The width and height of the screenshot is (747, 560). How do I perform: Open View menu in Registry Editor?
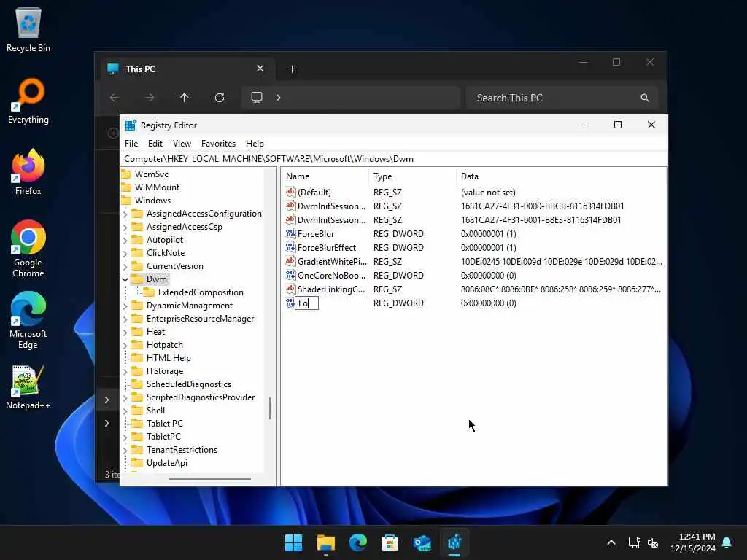[x=182, y=144]
